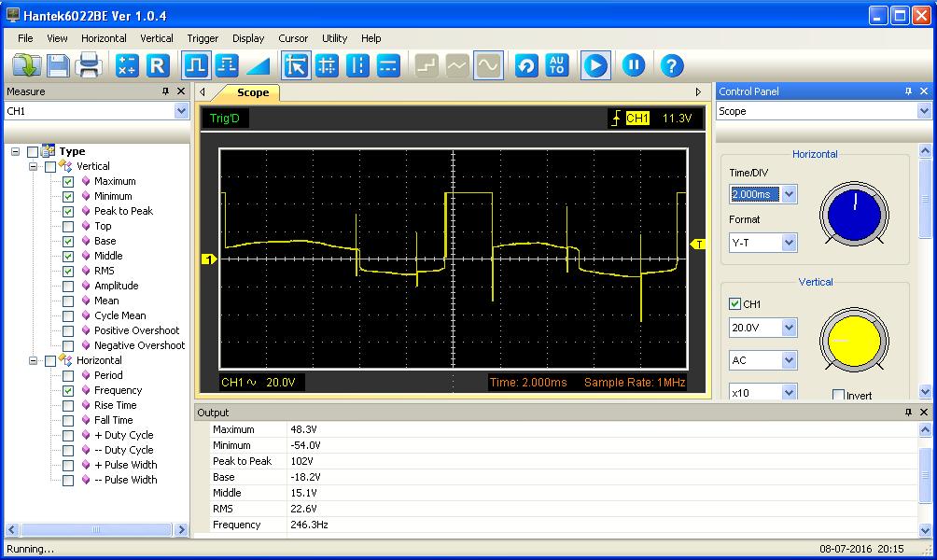This screenshot has width=937, height=560.
Task: Check the Period measurement checkbox
Action: pyautogui.click(x=68, y=376)
